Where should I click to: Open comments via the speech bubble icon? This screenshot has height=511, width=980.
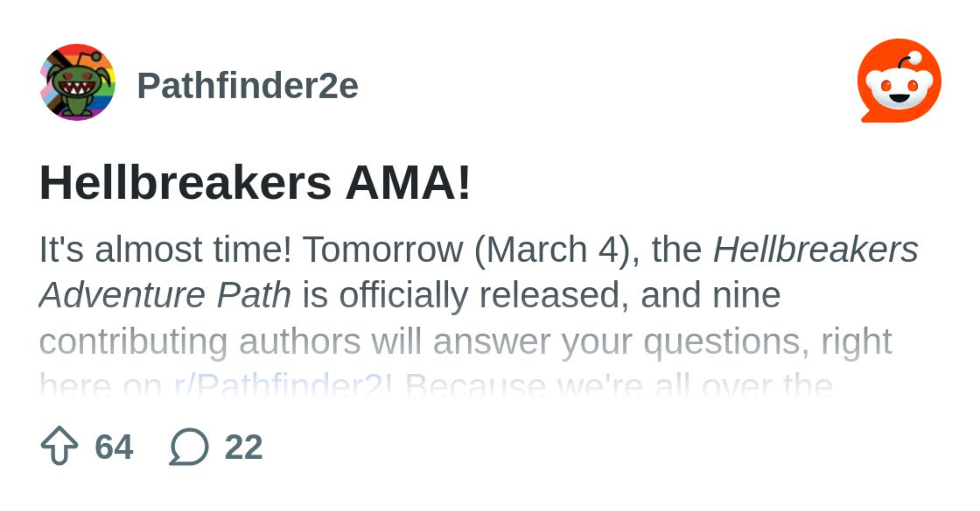[189, 446]
